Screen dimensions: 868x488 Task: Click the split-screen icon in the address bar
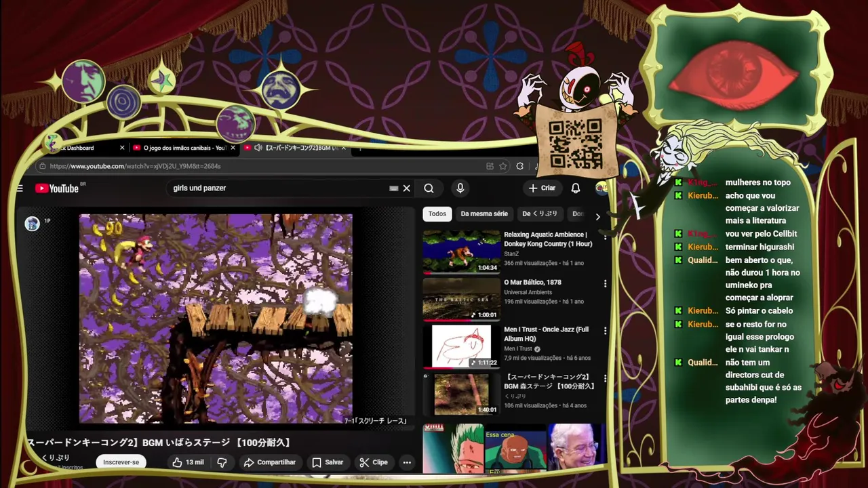pyautogui.click(x=490, y=166)
